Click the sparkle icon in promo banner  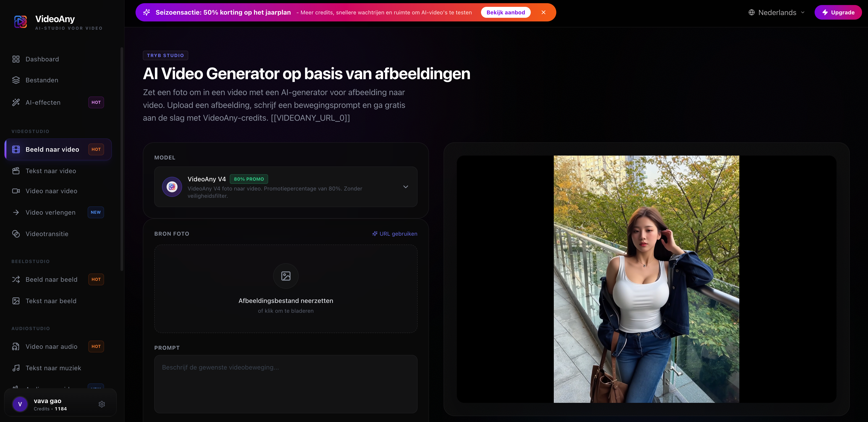[146, 13]
